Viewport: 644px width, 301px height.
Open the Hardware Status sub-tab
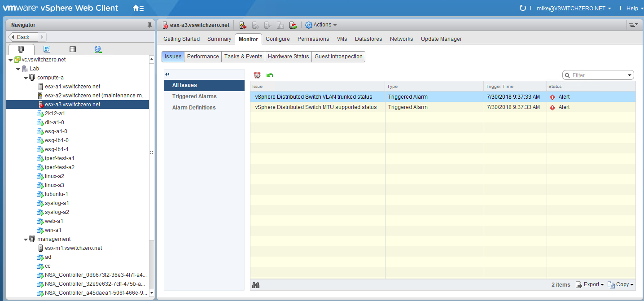pos(288,57)
